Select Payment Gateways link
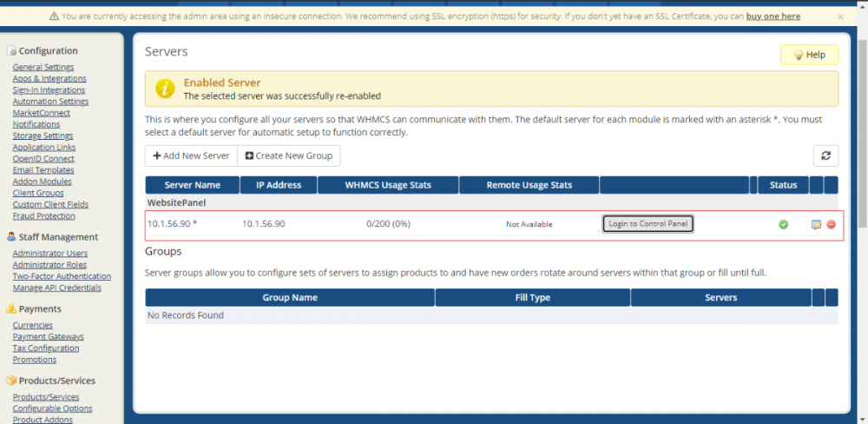The height and width of the screenshot is (424, 868). click(48, 336)
